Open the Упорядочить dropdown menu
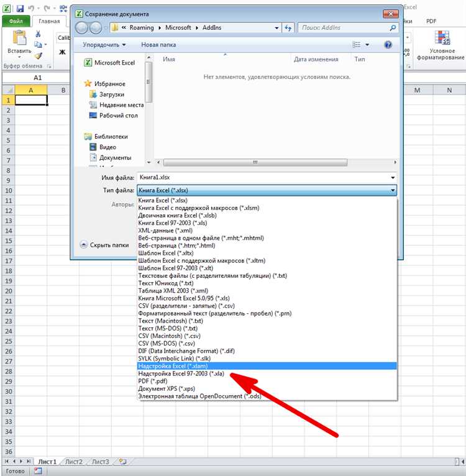This screenshot has height=476, width=466. 104,45
